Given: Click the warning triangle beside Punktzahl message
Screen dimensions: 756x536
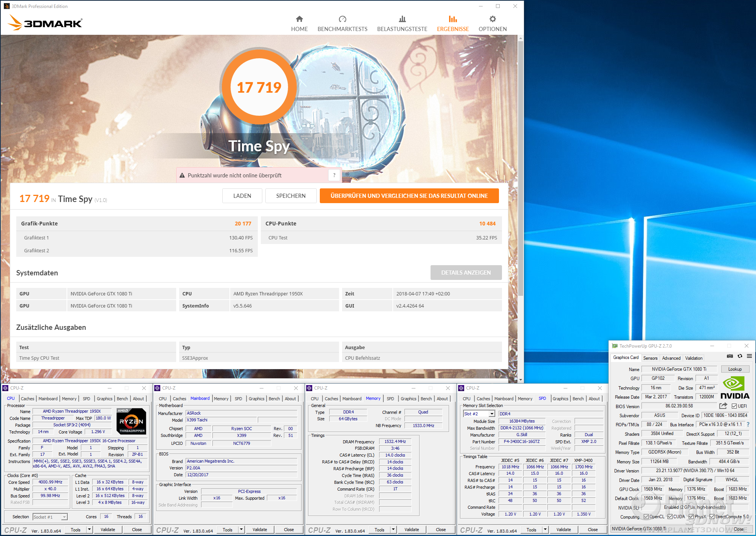Looking at the screenshot, I should [182, 176].
